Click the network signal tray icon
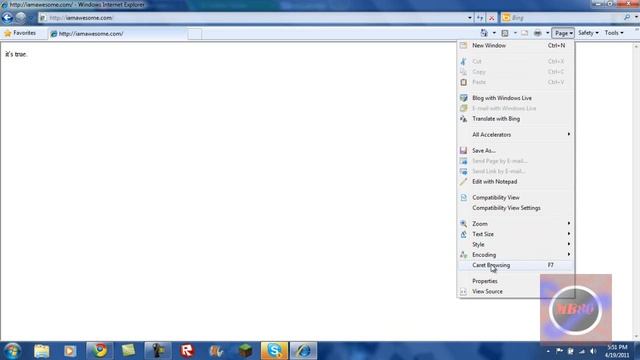Screen dimensions: 640x360 582,351
